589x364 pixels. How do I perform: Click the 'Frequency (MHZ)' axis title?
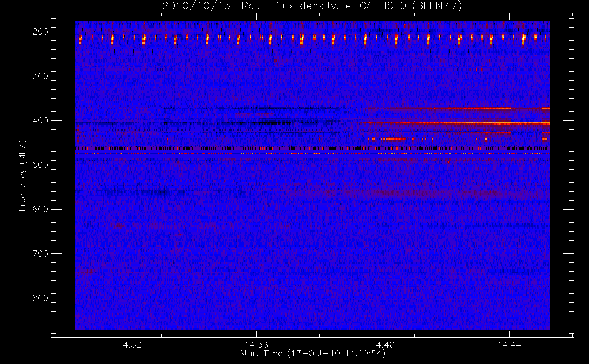coord(23,175)
